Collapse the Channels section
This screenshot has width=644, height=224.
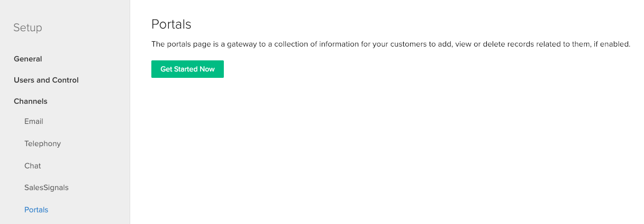coord(31,101)
